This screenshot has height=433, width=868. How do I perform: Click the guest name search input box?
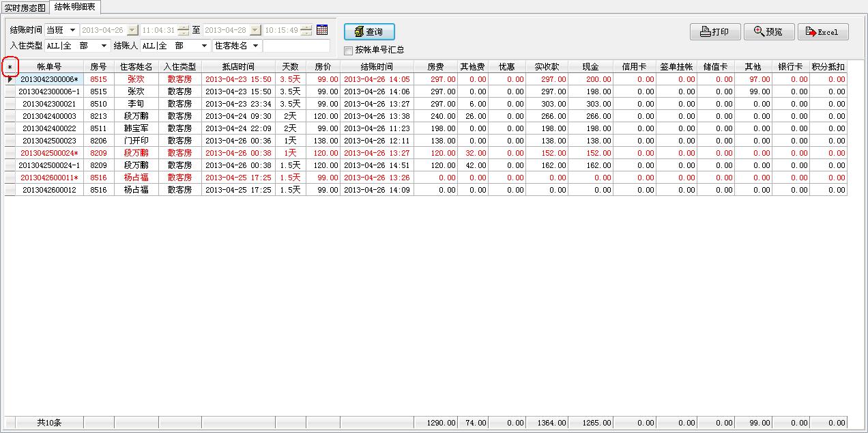coord(296,46)
